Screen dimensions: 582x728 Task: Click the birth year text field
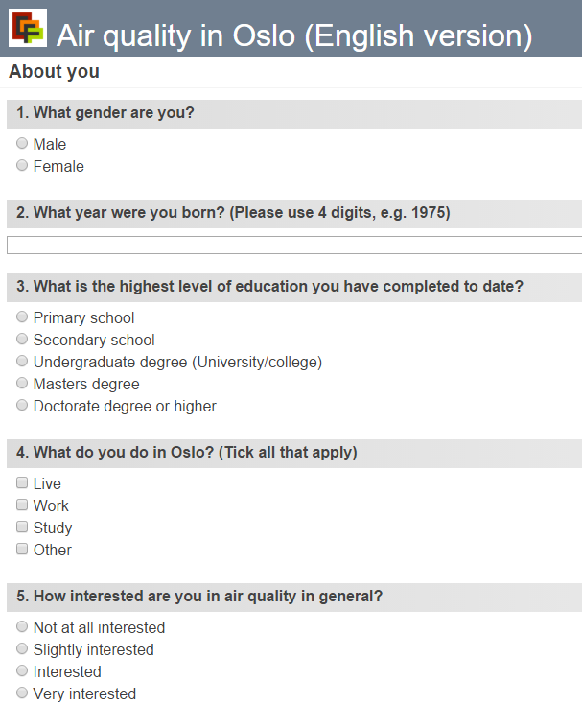[294, 246]
